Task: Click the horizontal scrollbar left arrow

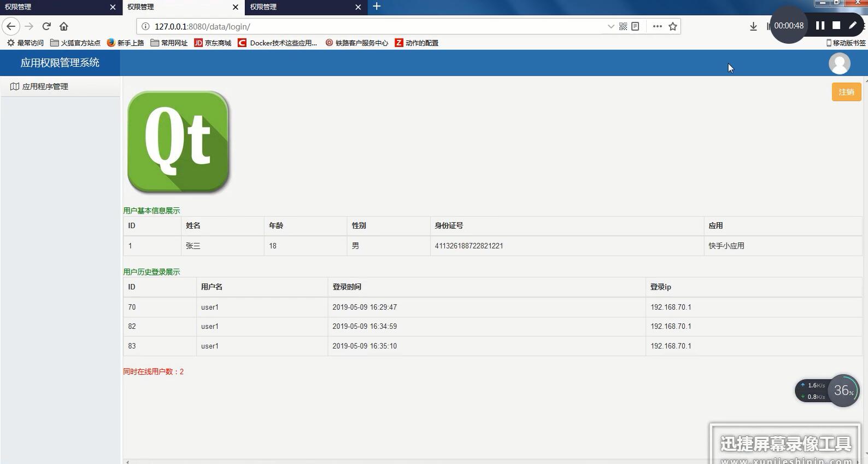Action: (x=127, y=462)
